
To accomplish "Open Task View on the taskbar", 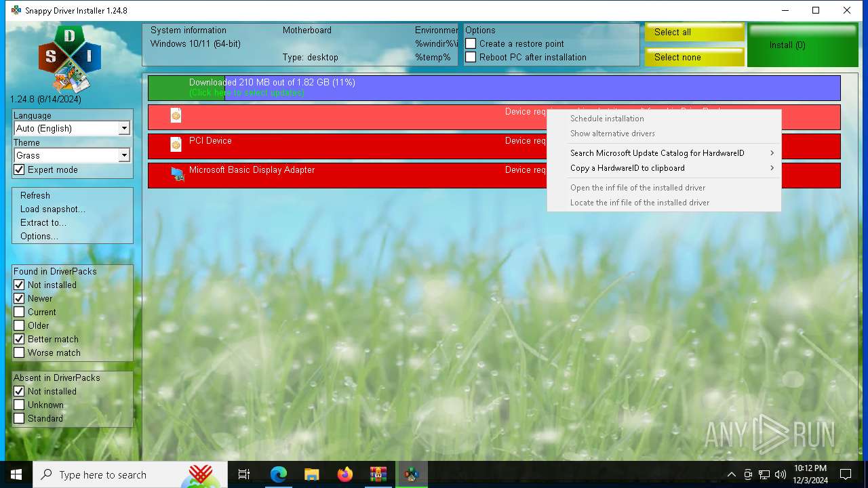I will point(244,474).
